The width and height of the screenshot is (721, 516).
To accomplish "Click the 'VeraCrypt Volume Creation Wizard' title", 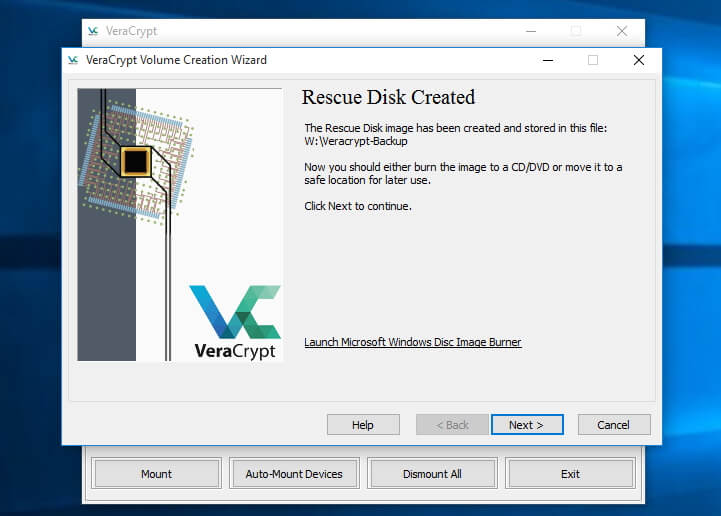I will point(176,60).
